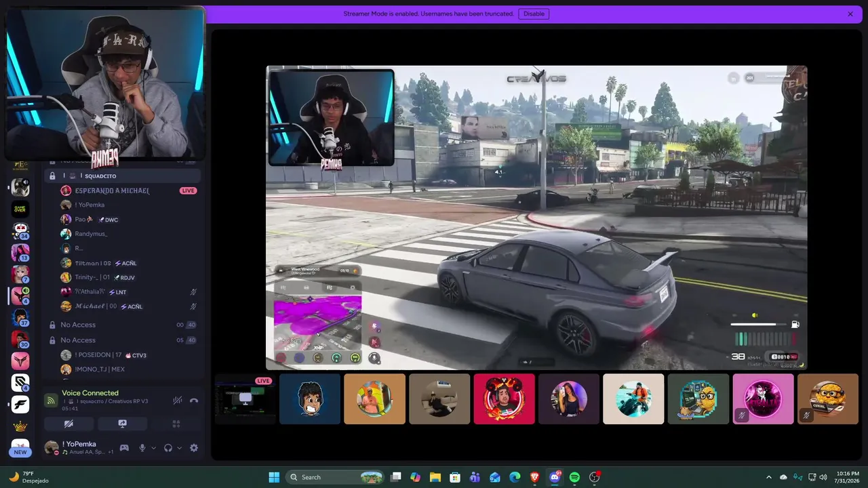Open the server icon with 7 badge
This screenshot has width=868, height=488.
coord(20,274)
